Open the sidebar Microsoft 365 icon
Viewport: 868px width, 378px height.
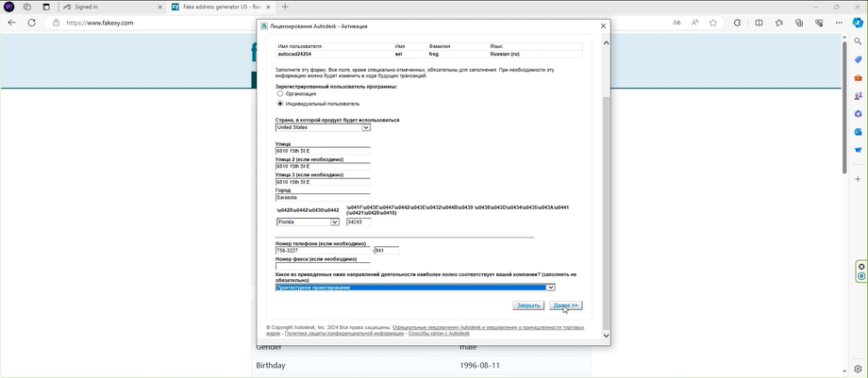pyautogui.click(x=858, y=113)
